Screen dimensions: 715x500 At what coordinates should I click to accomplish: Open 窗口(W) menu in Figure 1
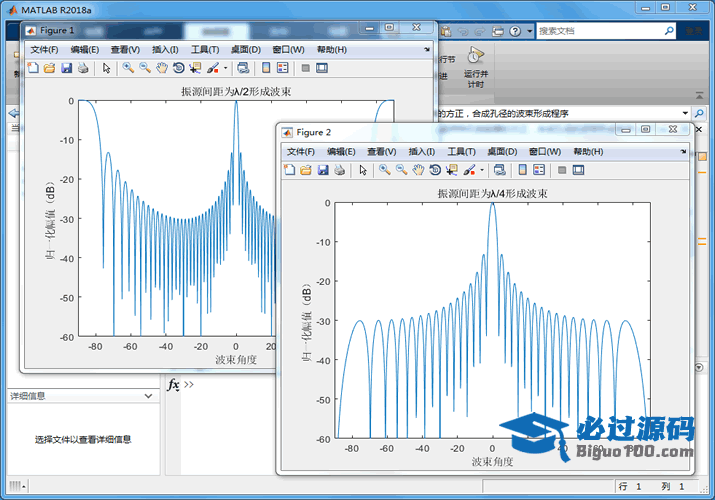(x=288, y=50)
